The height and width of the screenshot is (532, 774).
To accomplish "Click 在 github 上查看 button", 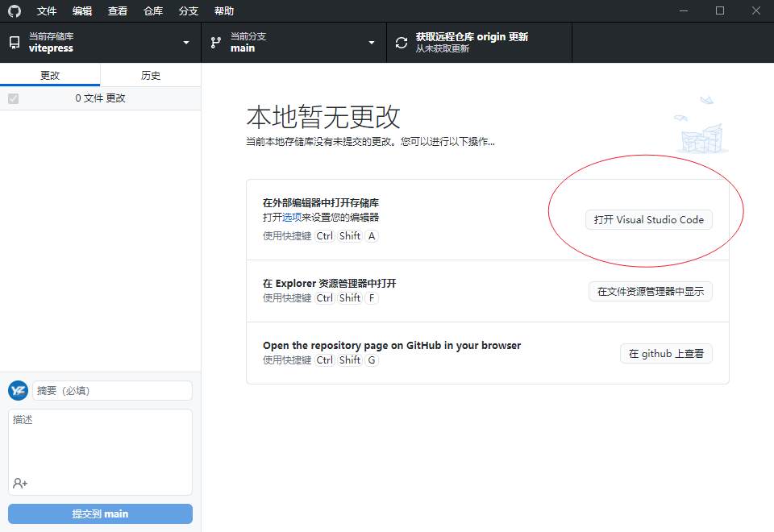I will pyautogui.click(x=666, y=353).
